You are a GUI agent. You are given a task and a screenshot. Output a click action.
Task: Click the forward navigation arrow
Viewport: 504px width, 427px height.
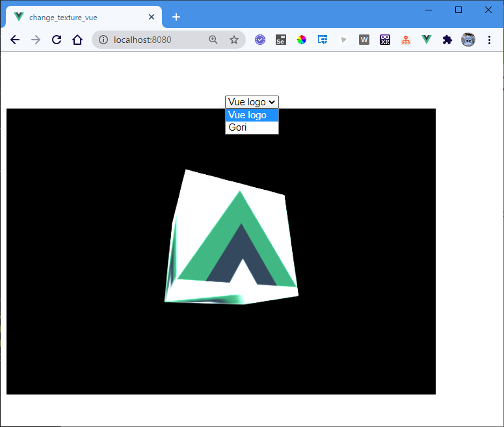point(36,40)
